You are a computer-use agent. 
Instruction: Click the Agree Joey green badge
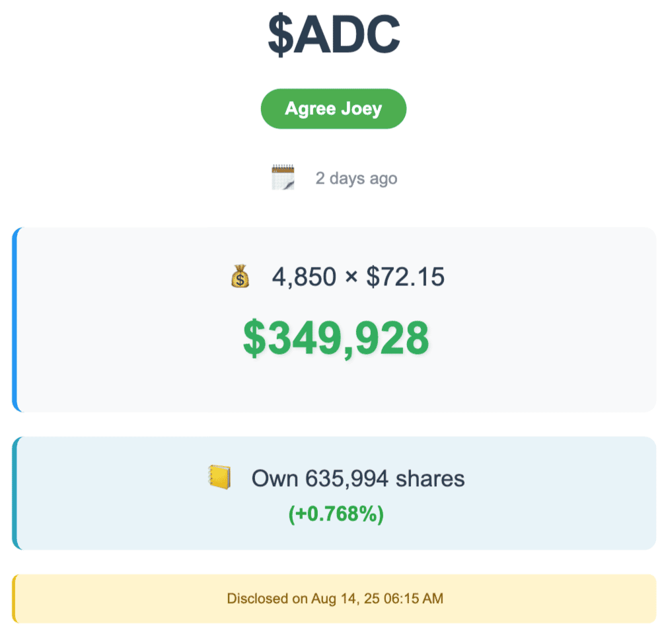334,108
